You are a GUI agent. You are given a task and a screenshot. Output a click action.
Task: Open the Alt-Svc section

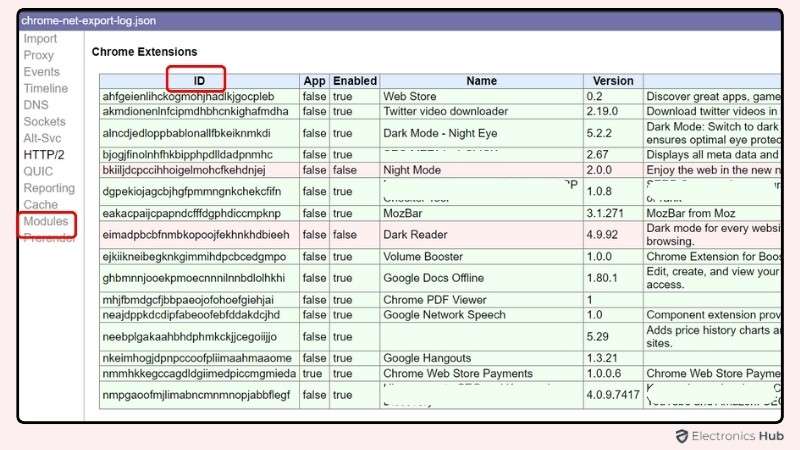(x=42, y=138)
